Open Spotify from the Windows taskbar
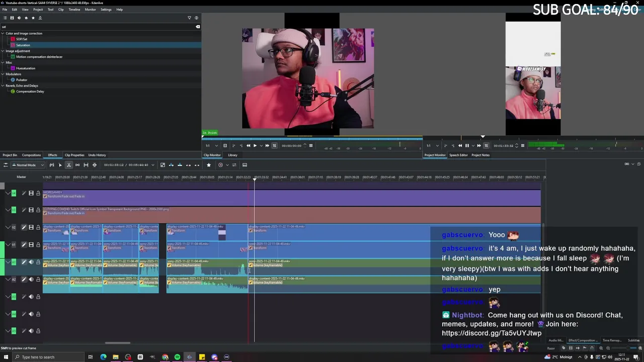This screenshot has height=362, width=644. click(x=177, y=357)
